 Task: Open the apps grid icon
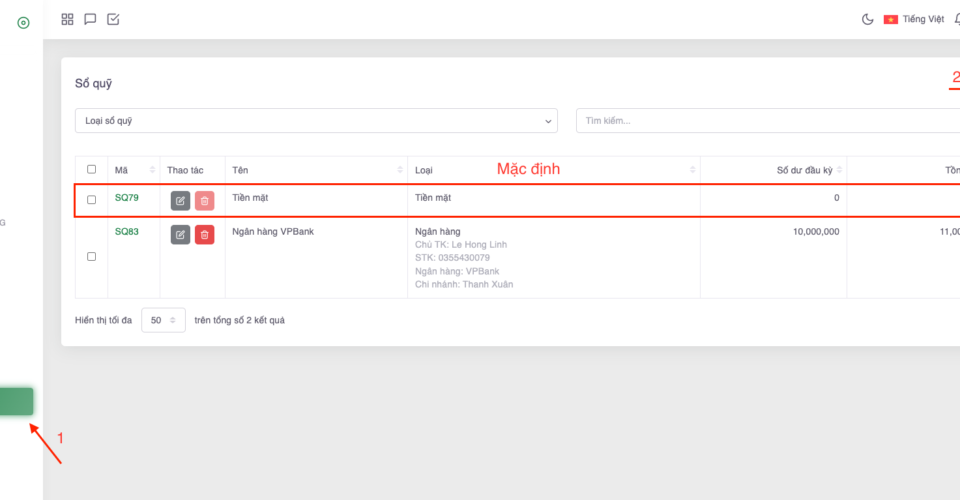(67, 19)
